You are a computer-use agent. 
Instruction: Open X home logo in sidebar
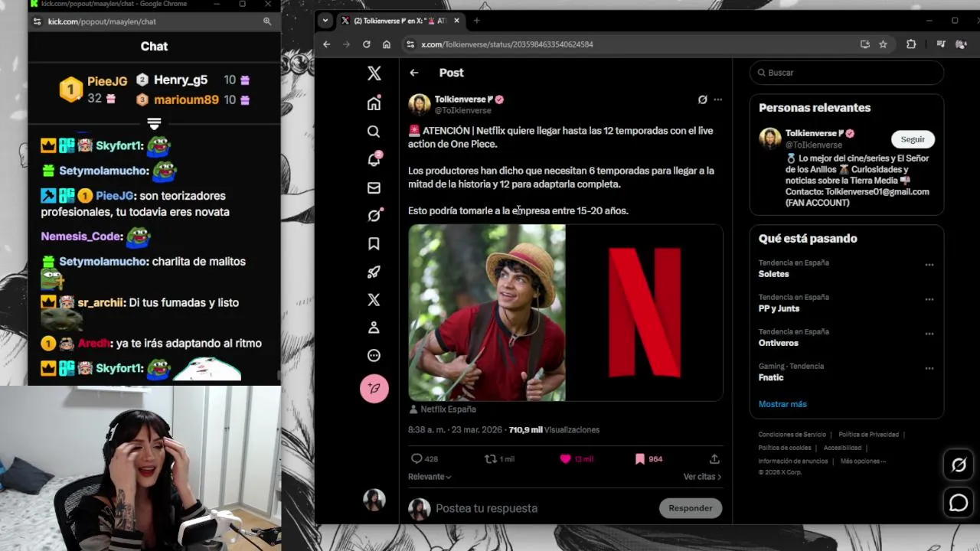(374, 73)
